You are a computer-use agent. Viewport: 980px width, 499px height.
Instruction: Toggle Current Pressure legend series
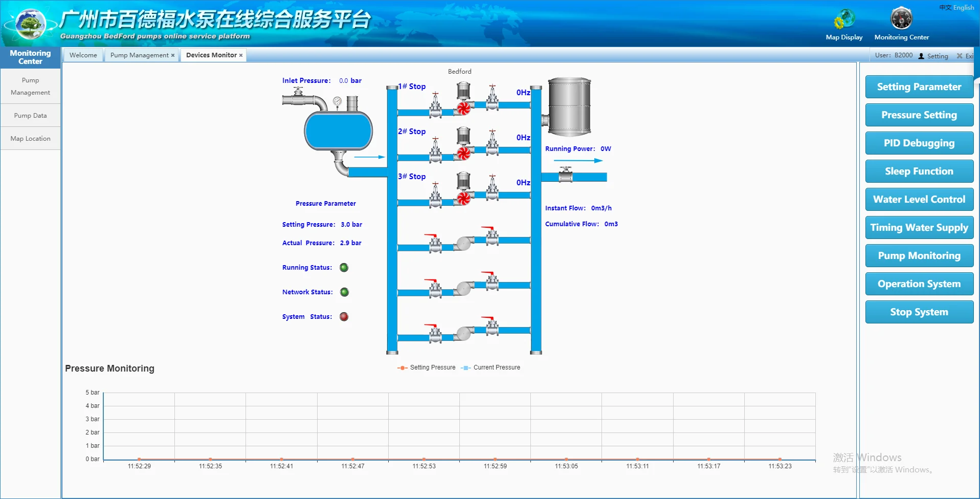[x=491, y=367]
